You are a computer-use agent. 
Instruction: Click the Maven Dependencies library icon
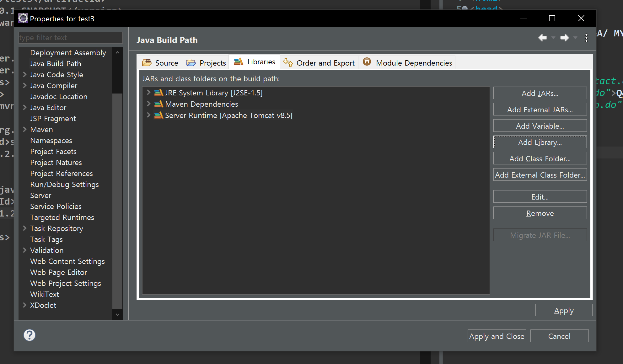point(159,104)
